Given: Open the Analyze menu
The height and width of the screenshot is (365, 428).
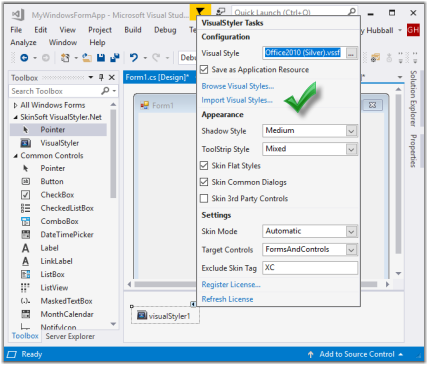Looking at the screenshot, I should click(23, 43).
